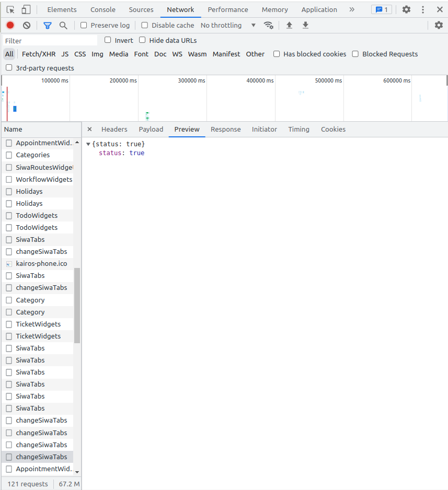Open Network panel settings gear
448x490 pixels.
coord(439,25)
